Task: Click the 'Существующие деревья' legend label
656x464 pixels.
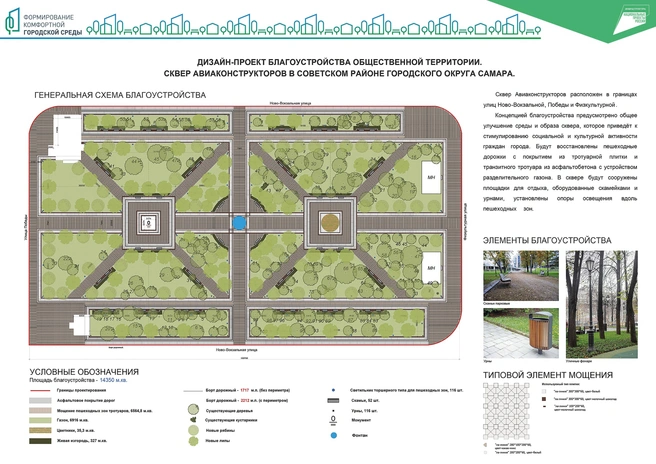Action: 229,410
